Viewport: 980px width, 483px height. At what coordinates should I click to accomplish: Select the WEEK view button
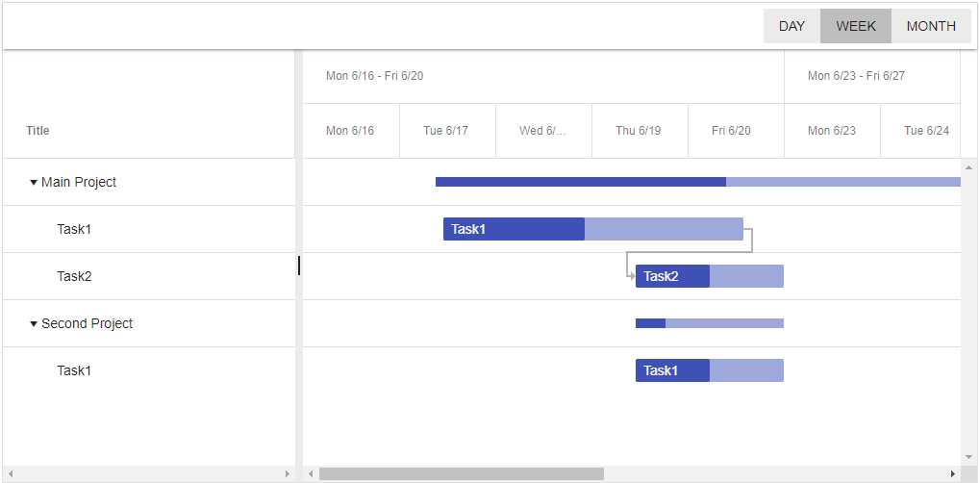coord(856,26)
